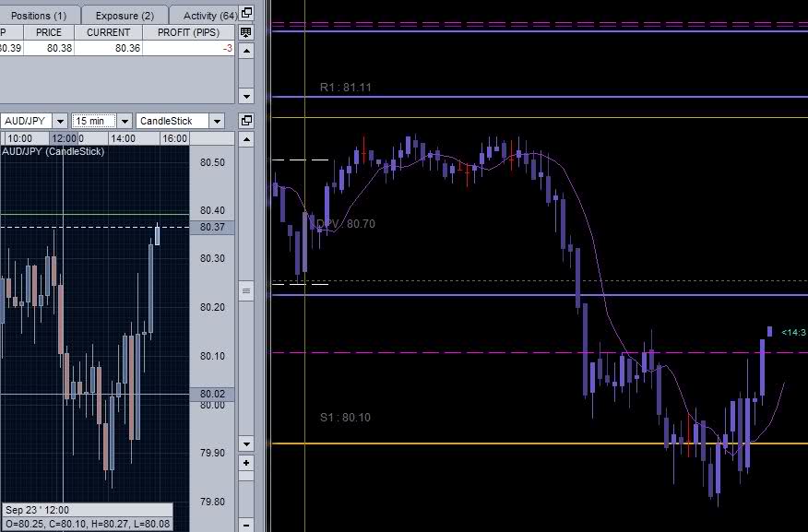
Task: Click the table options icon beside PROFIT (PIPS)
Action: pos(246,32)
